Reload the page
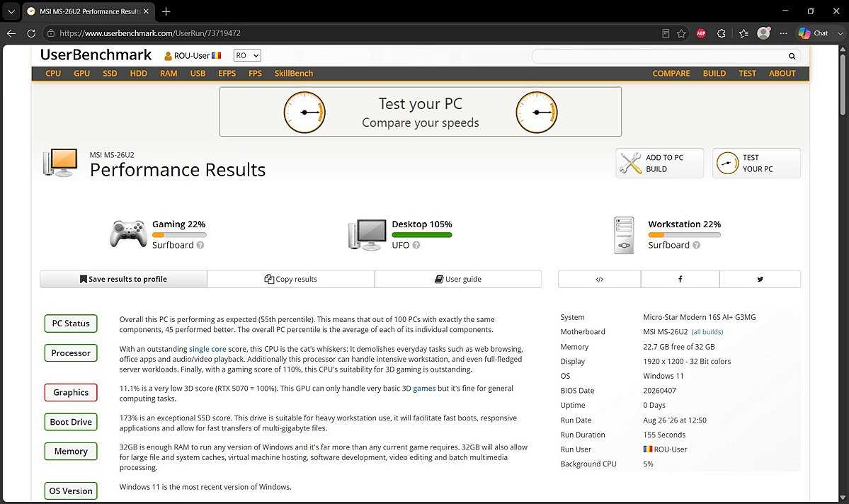Image resolution: width=849 pixels, height=504 pixels. coord(31,33)
